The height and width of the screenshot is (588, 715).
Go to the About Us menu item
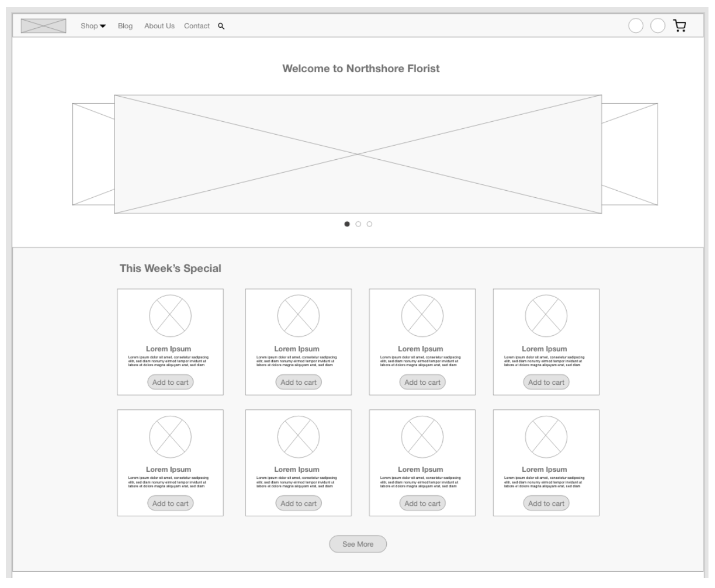[x=159, y=26]
